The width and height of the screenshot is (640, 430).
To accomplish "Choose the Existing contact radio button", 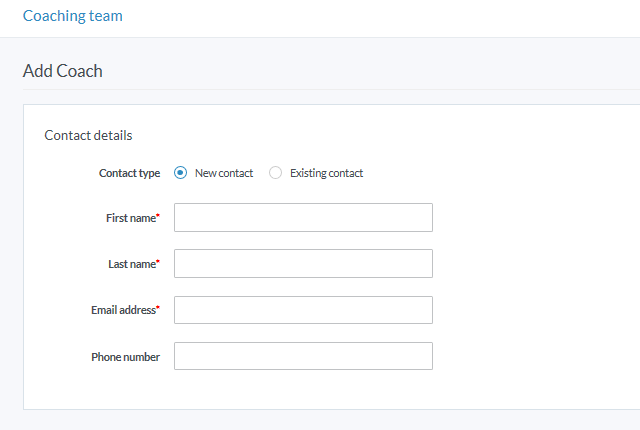I will [x=276, y=173].
